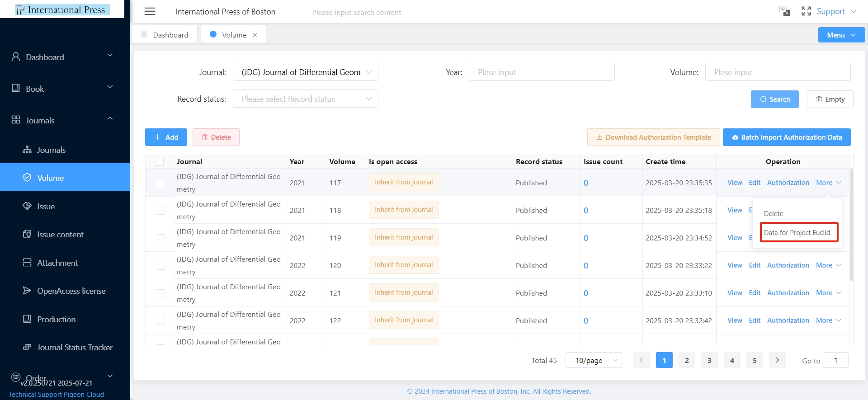Viewport: 868px width, 400px height.
Task: Click the Go to page input
Action: click(835, 360)
